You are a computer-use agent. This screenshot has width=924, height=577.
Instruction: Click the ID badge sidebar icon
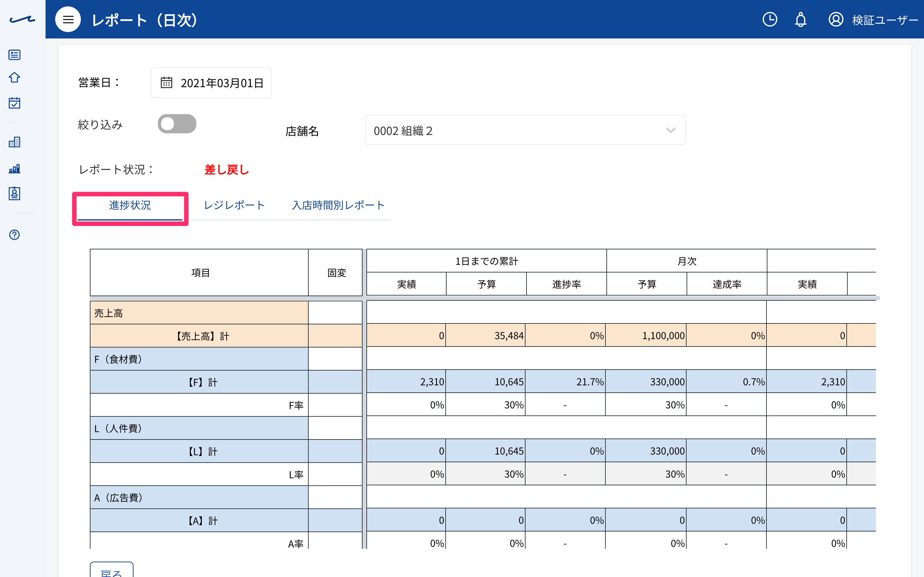point(14,194)
